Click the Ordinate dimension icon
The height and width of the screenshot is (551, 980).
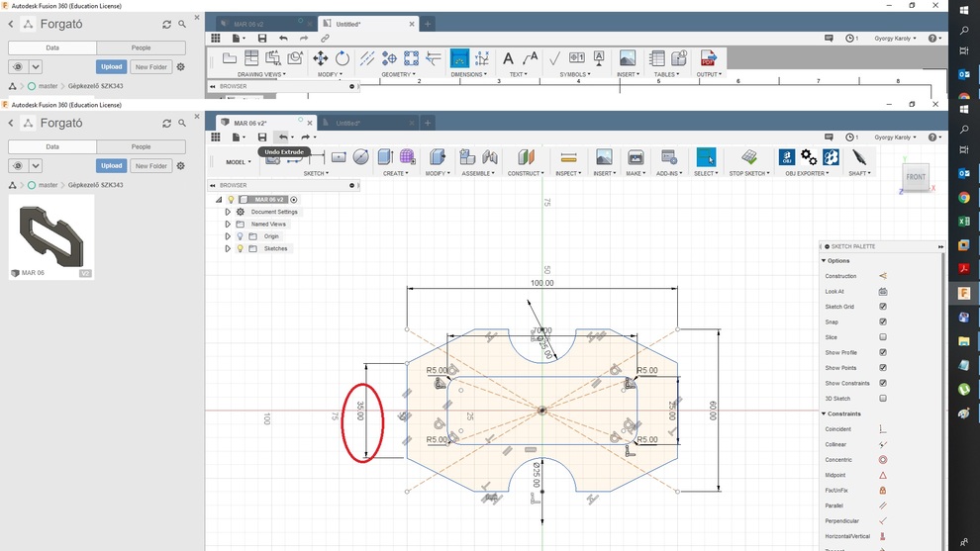click(482, 58)
